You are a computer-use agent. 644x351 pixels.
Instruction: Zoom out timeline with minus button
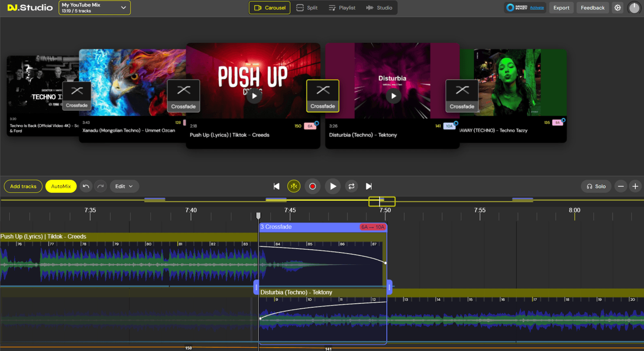(x=621, y=186)
